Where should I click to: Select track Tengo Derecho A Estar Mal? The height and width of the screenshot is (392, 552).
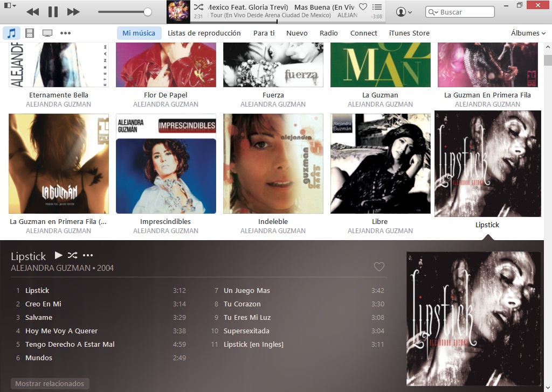click(x=101, y=344)
